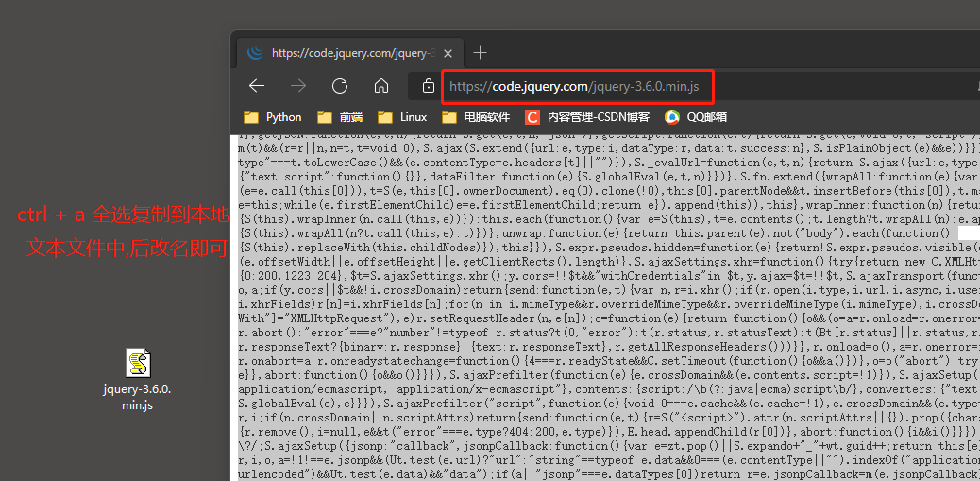Open the Python bookmarks folder
The image size is (980, 481).
pos(273,117)
